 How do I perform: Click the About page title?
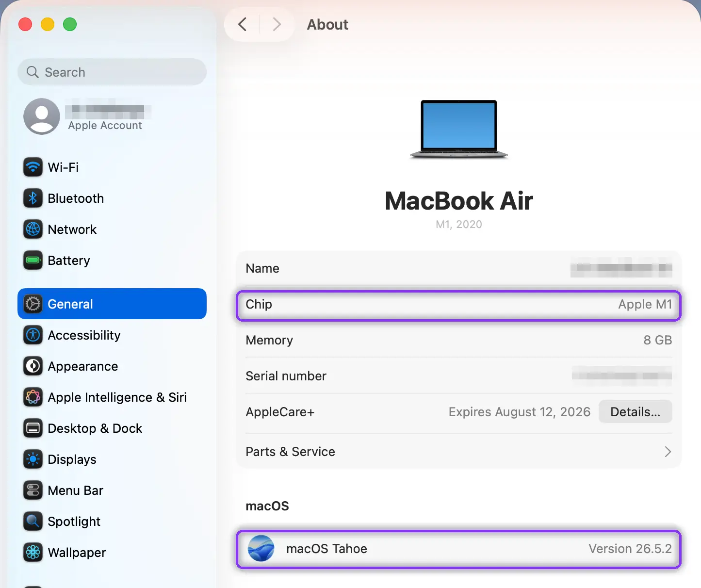pos(328,24)
